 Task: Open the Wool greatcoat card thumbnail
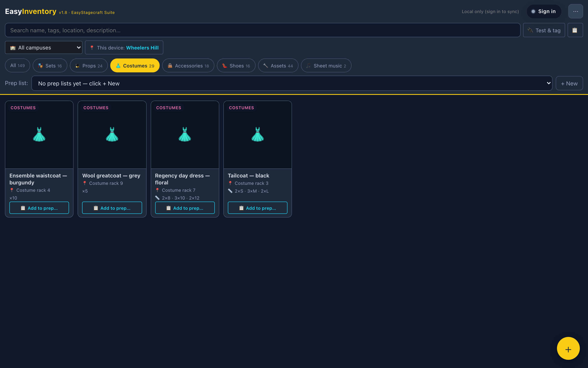[x=112, y=135]
